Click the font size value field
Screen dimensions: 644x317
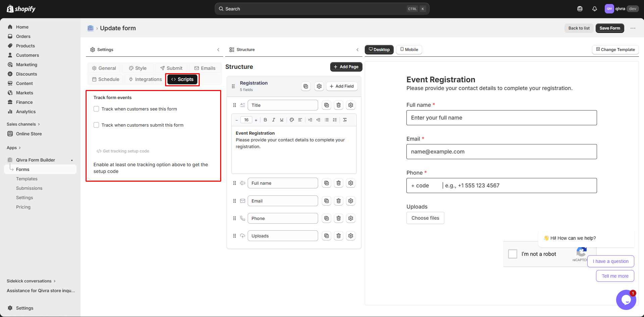point(246,120)
